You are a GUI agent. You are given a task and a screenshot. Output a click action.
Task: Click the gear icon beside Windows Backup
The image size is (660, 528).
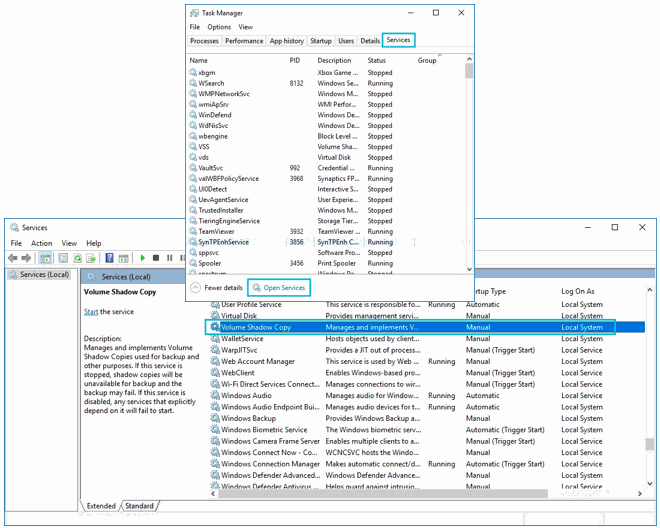pyautogui.click(x=215, y=418)
